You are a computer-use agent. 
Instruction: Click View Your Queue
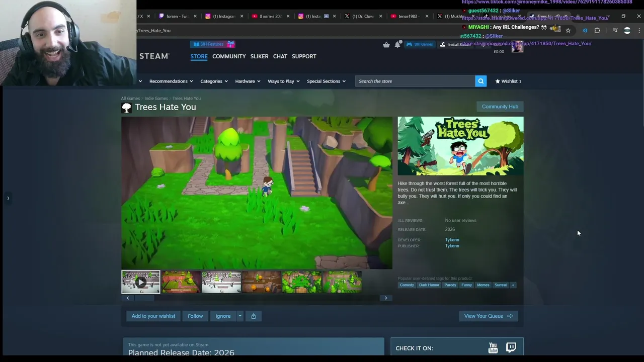tap(488, 316)
